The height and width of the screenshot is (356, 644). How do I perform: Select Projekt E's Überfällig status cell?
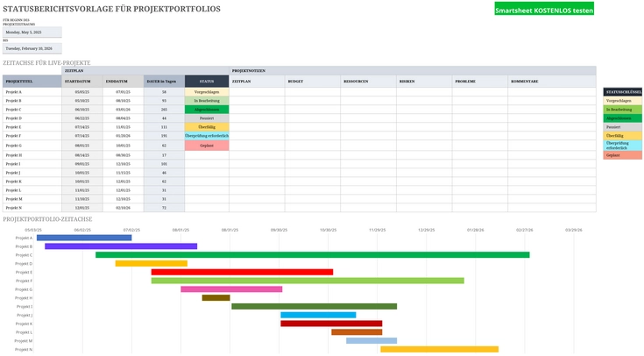pos(207,127)
